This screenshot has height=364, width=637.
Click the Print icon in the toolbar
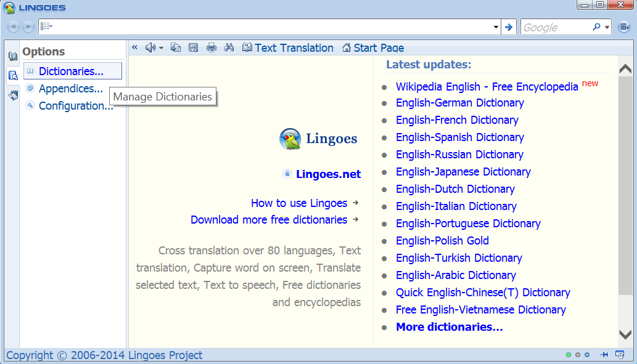click(x=212, y=47)
